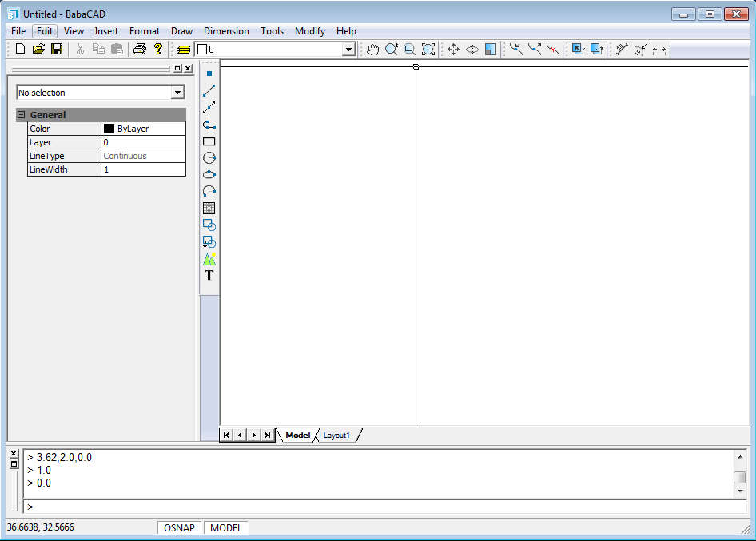Image resolution: width=756 pixels, height=541 pixels.
Task: Click the Pan hand tool
Action: (372, 50)
